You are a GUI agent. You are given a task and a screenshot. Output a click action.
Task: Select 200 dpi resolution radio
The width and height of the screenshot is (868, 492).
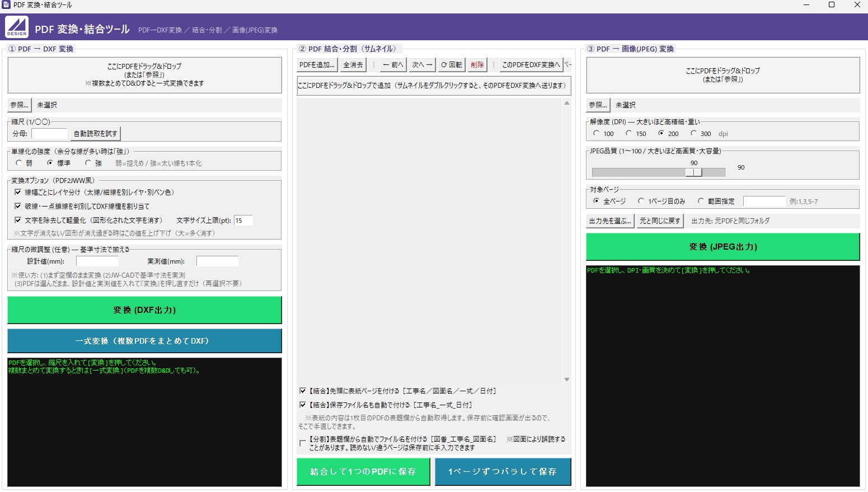click(x=661, y=133)
